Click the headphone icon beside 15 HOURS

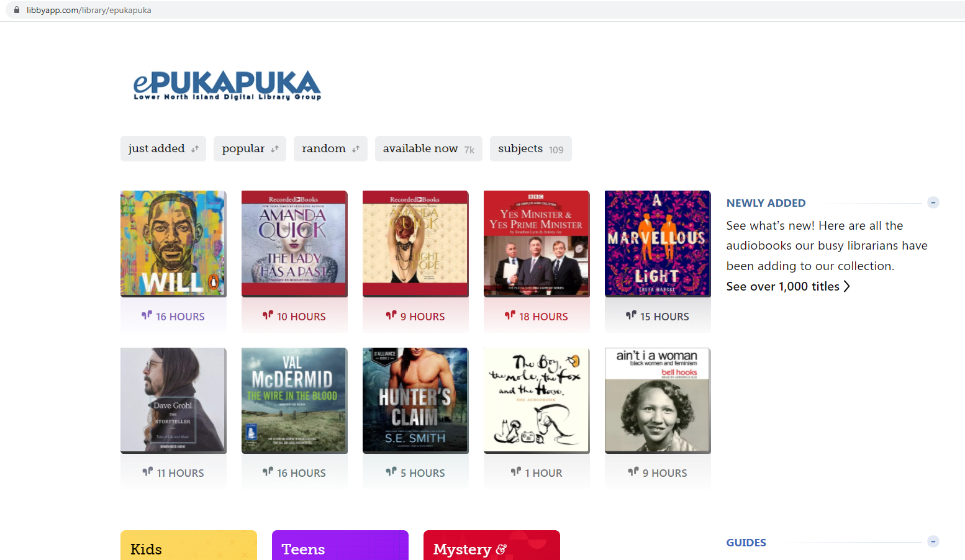tap(631, 315)
